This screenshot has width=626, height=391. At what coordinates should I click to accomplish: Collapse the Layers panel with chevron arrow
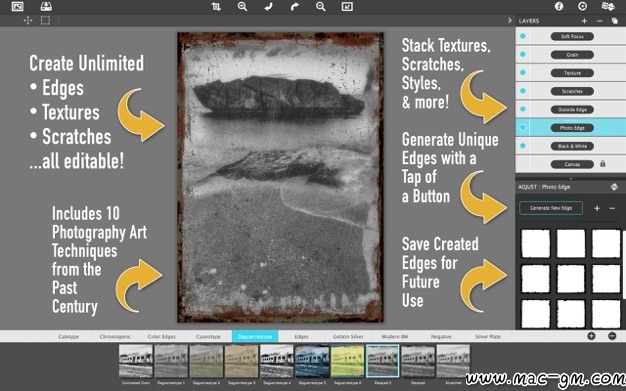509,20
